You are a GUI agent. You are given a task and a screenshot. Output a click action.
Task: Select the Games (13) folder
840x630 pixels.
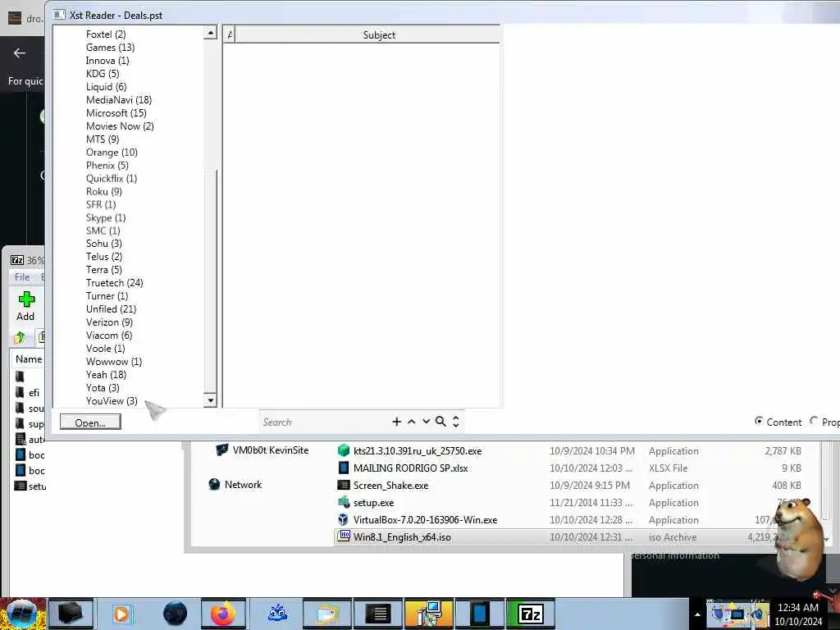pos(111,48)
